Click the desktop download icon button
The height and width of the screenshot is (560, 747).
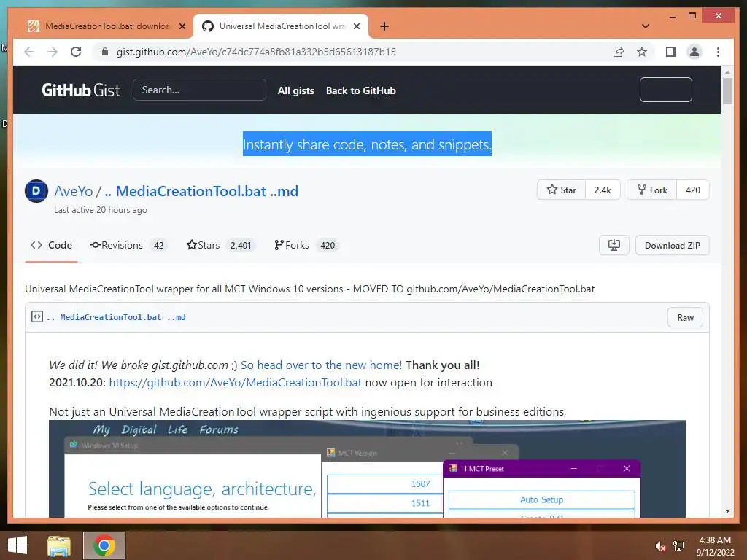(614, 245)
